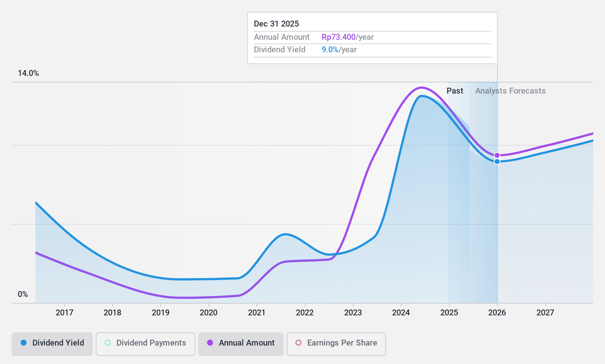Viewport: 605px width, 364px height.
Task: Click the Past region label
Action: [455, 91]
